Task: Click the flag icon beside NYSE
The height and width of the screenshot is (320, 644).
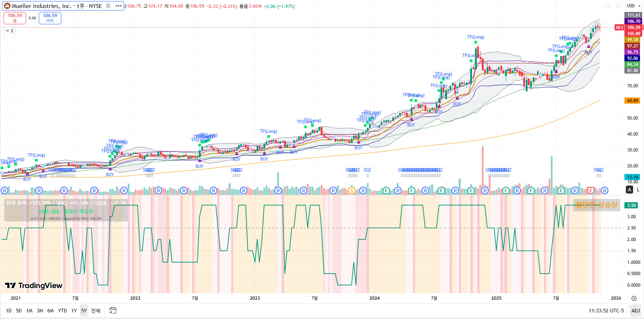Action: pyautogui.click(x=109, y=6)
